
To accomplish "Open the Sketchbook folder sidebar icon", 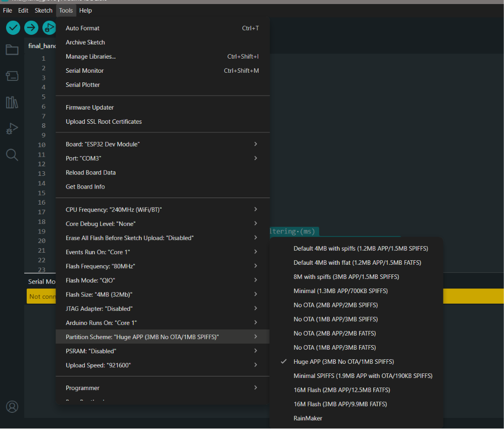I will (12, 50).
